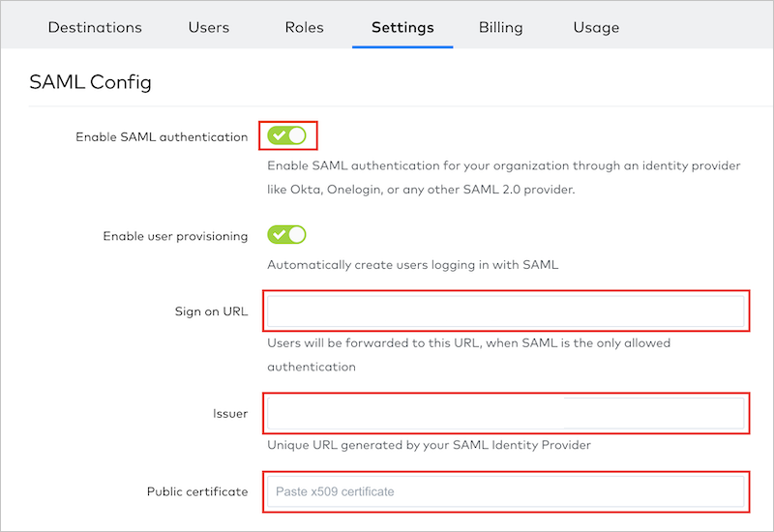The image size is (774, 532).
Task: Click the Public certificate field
Action: pyautogui.click(x=505, y=491)
